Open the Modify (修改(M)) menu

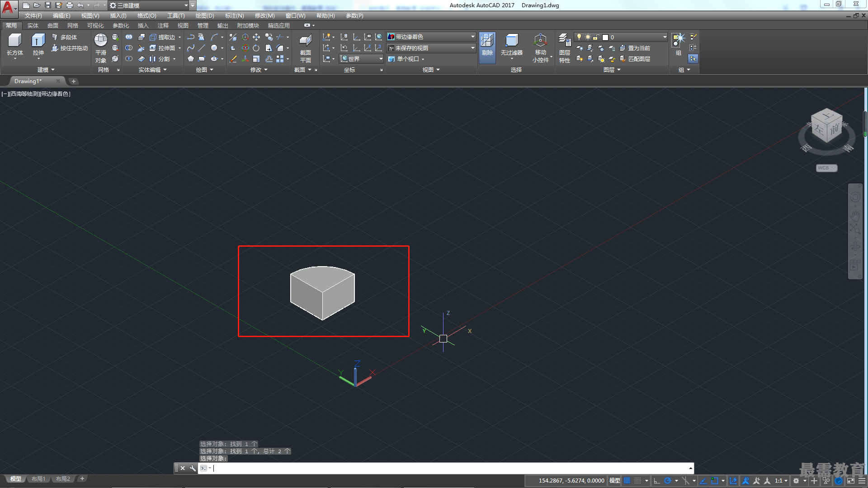pos(264,16)
